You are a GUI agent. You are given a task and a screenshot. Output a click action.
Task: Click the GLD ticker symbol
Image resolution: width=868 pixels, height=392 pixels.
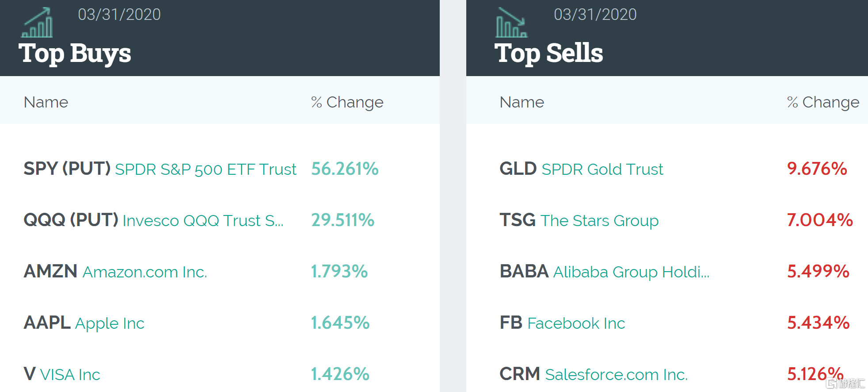518,169
